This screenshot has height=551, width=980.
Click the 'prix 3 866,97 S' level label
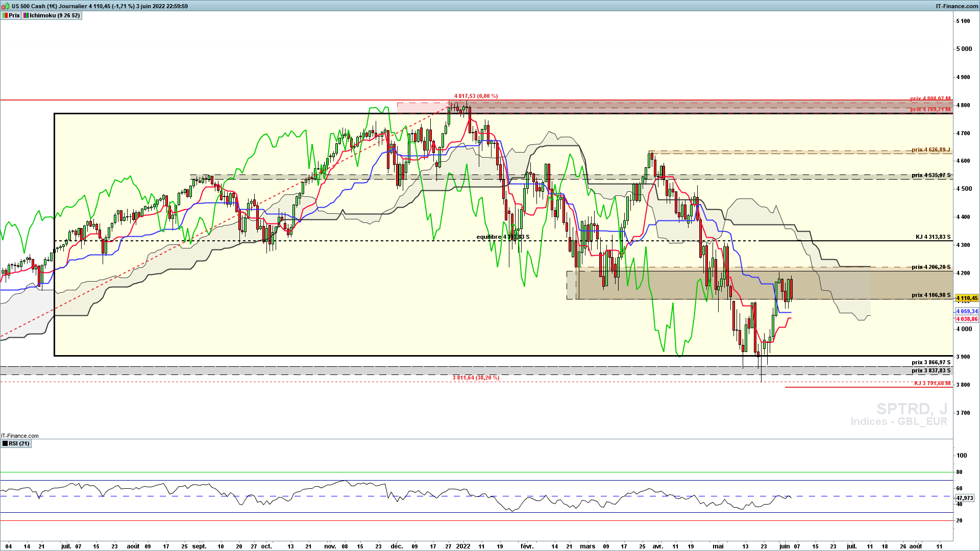click(931, 362)
